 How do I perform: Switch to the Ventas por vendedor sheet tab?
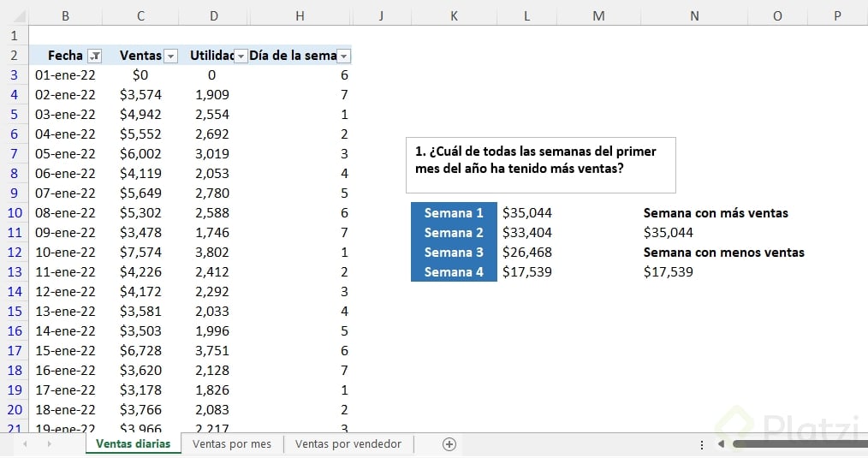[x=348, y=444]
